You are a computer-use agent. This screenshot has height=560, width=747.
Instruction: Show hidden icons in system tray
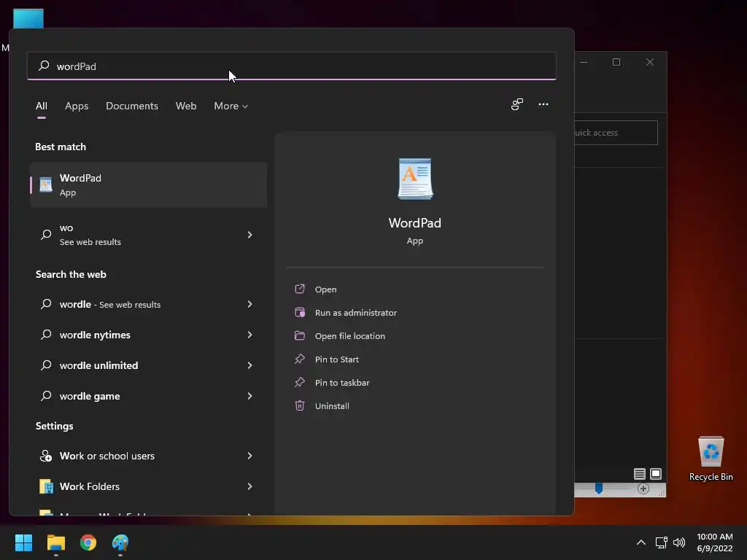pos(641,542)
